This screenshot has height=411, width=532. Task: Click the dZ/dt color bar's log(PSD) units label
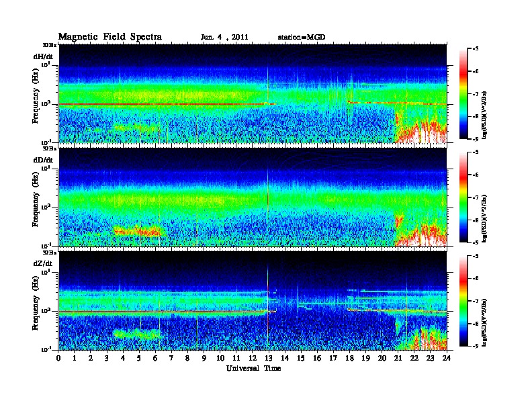tap(485, 322)
